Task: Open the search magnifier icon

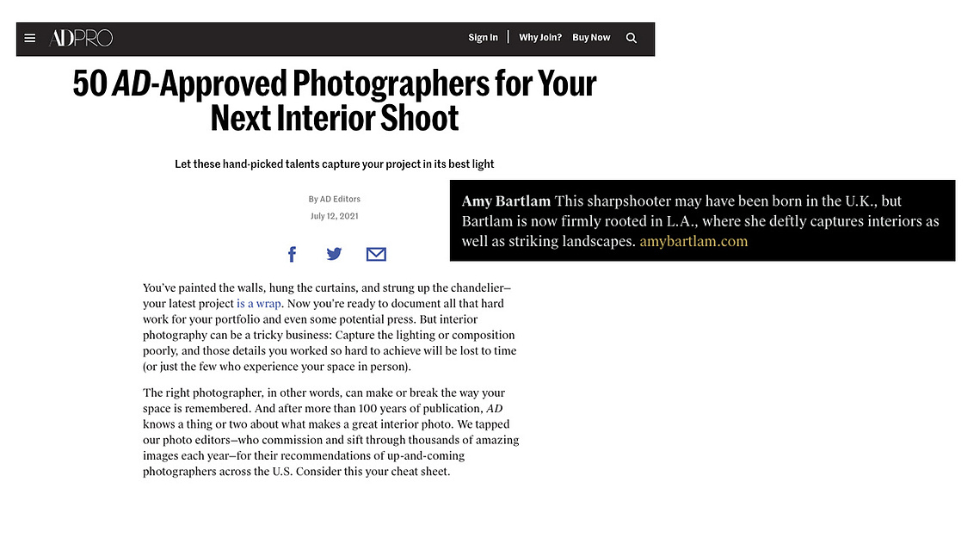Action: pos(632,38)
